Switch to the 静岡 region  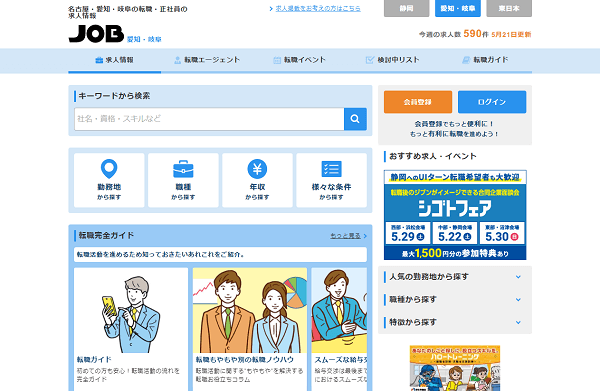[406, 8]
